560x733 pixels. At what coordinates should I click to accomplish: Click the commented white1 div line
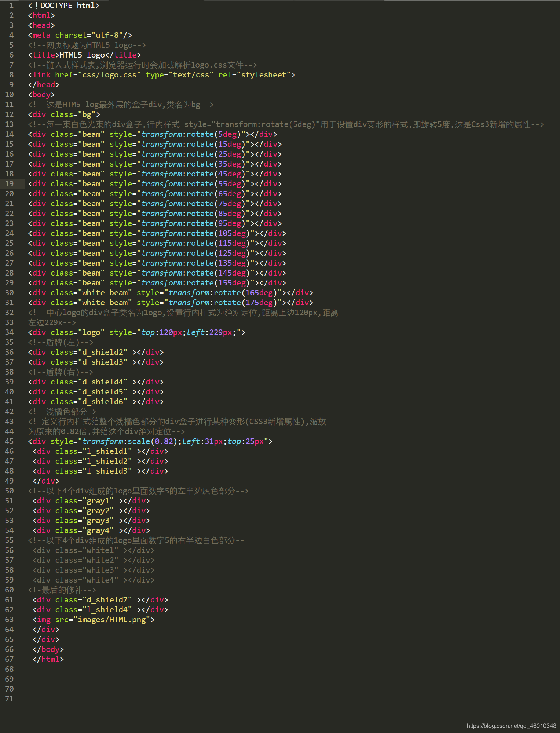coord(94,550)
